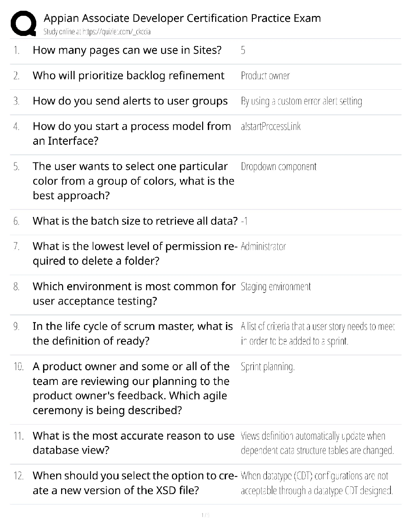Select the title Appian Associate Developer Certification Practice Exam
The height and width of the screenshot is (532, 411).
coord(182,18)
